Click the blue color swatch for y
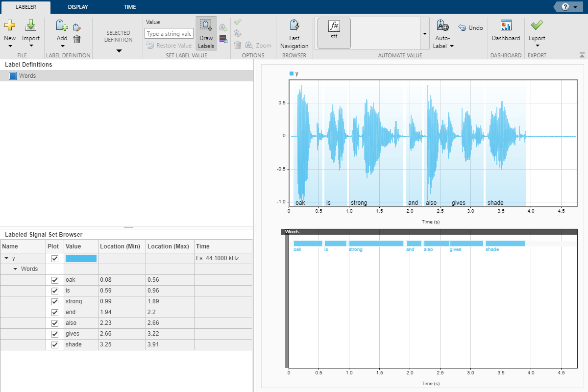Viewport: 588px width, 392px height. pyautogui.click(x=81, y=259)
